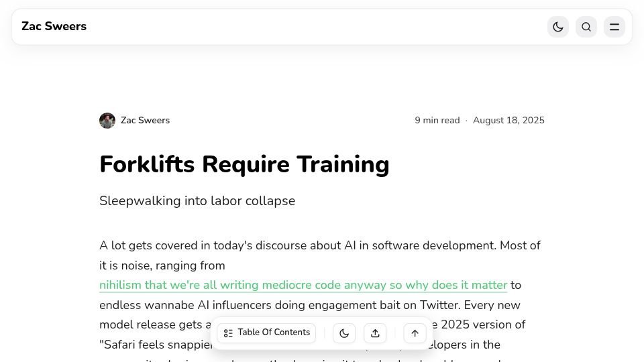Click the back-to-top arrow button
The width and height of the screenshot is (644, 362).
[x=415, y=333]
